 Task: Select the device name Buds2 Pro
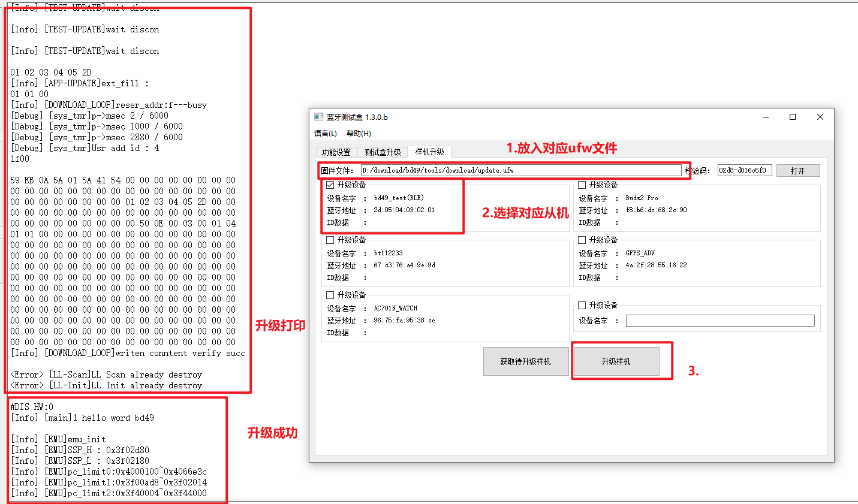click(x=642, y=198)
